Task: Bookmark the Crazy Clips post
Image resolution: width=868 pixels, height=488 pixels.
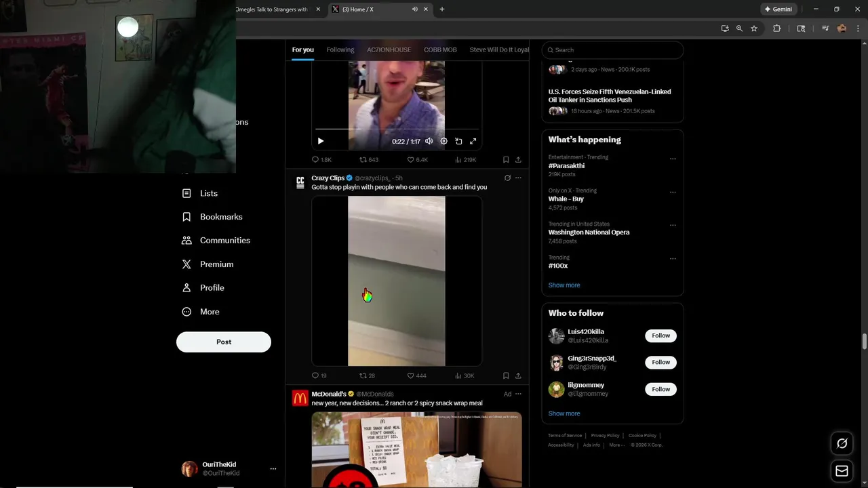Action: [506, 375]
